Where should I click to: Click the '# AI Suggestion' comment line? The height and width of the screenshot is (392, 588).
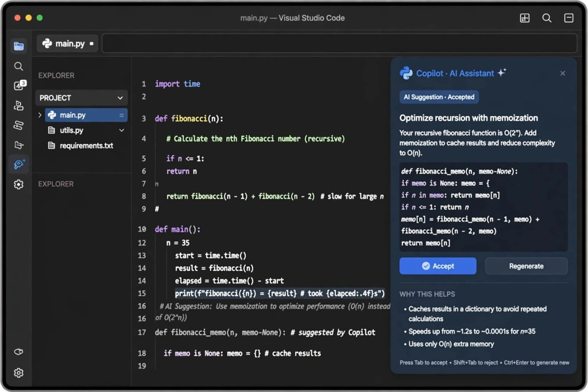[x=275, y=306]
